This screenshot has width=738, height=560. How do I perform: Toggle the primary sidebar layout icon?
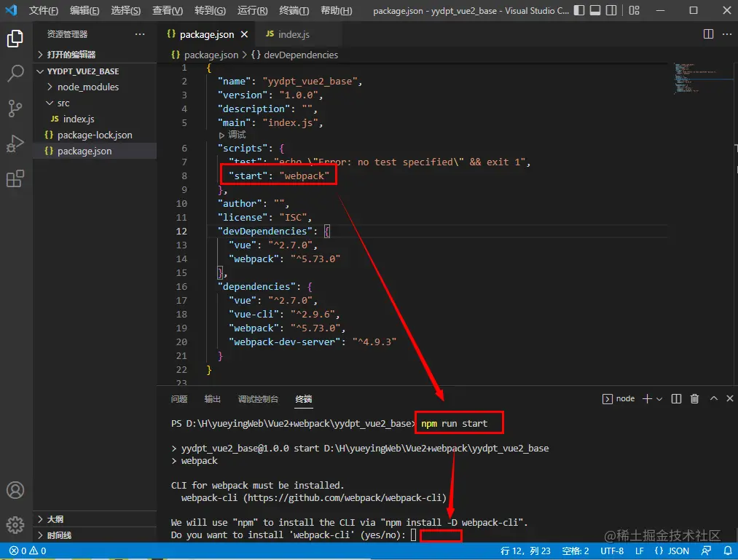[579, 10]
